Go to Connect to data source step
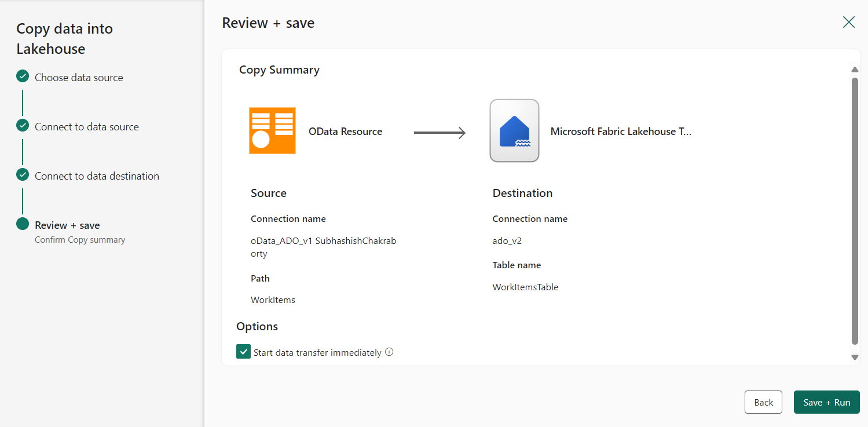This screenshot has height=427, width=868. click(x=87, y=127)
